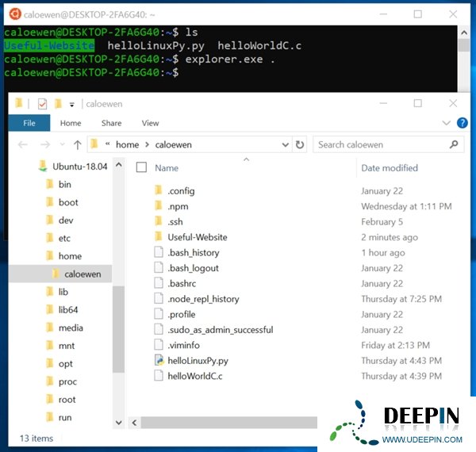Viewport: 476px width, 452px height.
Task: Click navigation pane scroll down arrow
Action: [119, 422]
